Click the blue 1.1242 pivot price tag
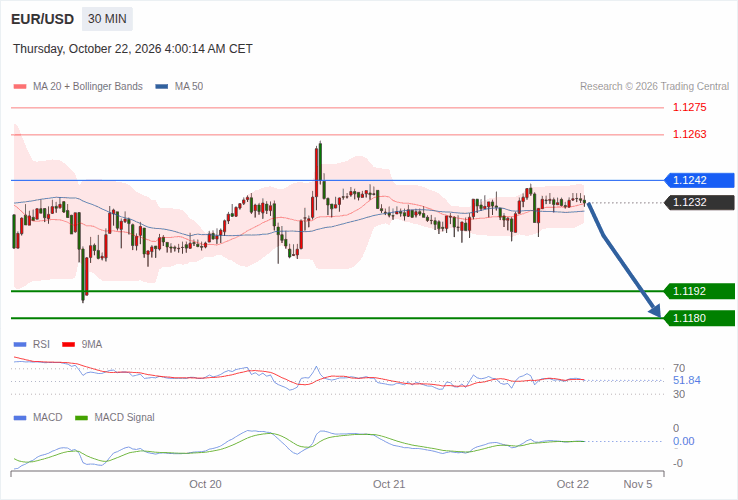The height and width of the screenshot is (500, 738). point(699,180)
